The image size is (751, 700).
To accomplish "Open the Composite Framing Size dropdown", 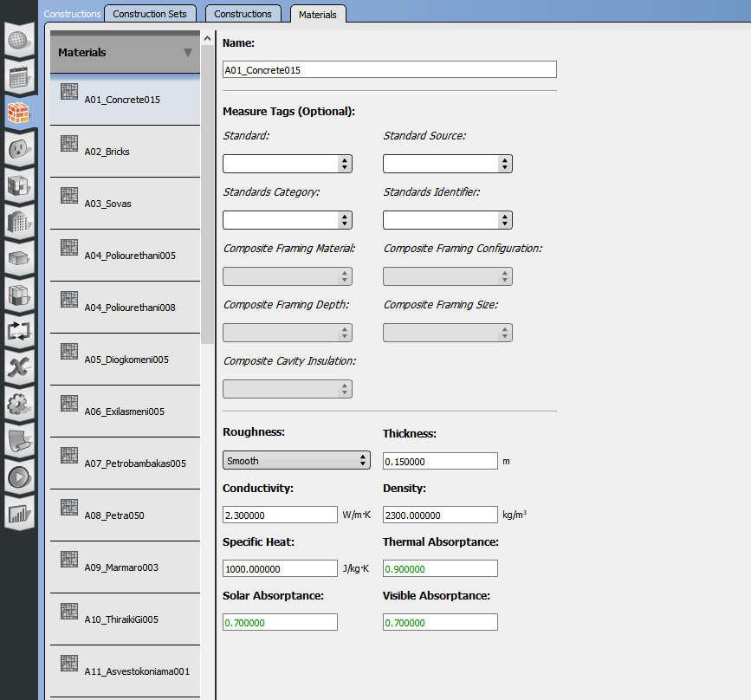I will (447, 333).
